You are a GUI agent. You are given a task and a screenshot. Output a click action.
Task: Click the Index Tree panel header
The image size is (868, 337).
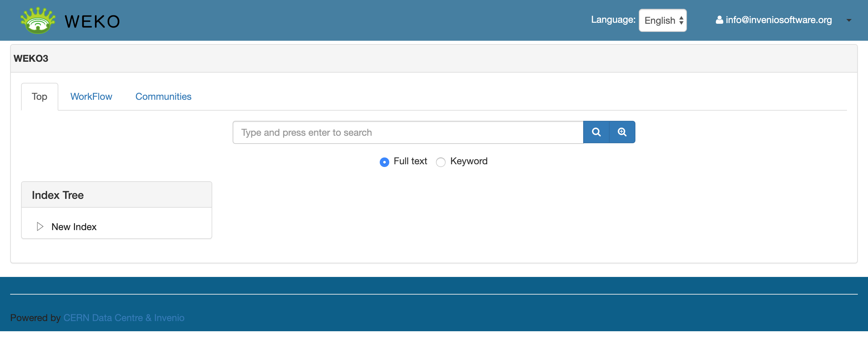[116, 195]
